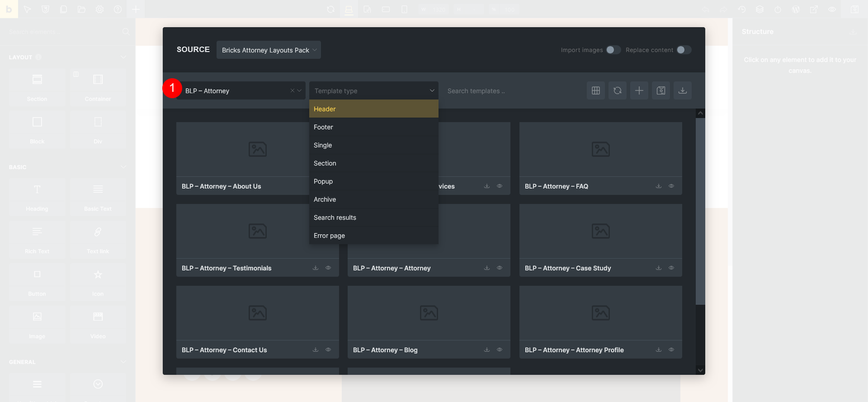Preview the BLP – Attorney – Contact Us template
Viewport: 868px width, 402px height.
(328, 350)
